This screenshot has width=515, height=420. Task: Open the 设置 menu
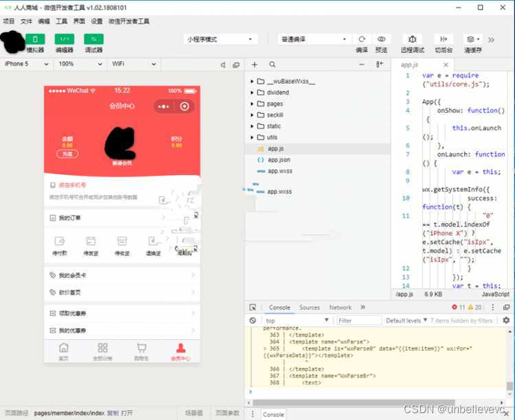(97, 21)
